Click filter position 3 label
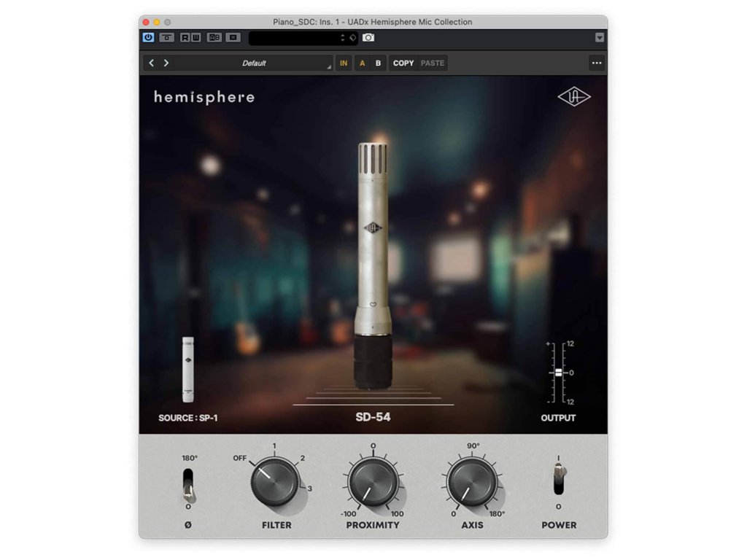This screenshot has width=747, height=560. (x=309, y=489)
